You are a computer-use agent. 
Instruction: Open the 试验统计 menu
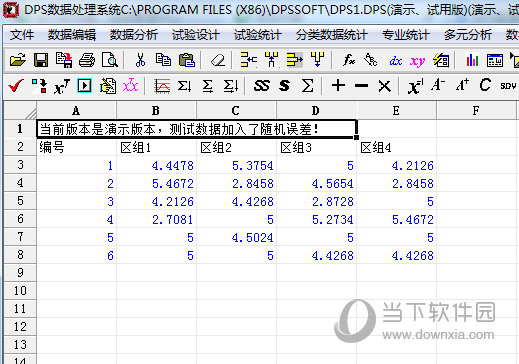coord(258,35)
